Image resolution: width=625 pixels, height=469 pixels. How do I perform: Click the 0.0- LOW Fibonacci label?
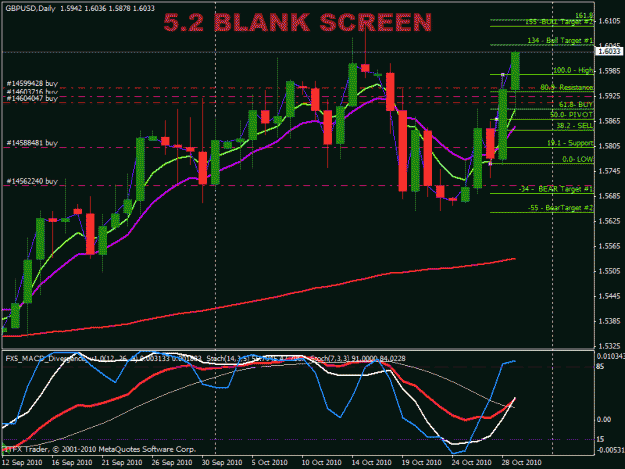[x=578, y=159]
